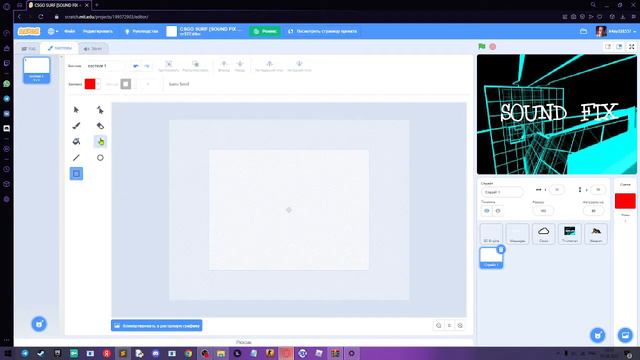Delete the selected sprite via trash badge

point(501,249)
